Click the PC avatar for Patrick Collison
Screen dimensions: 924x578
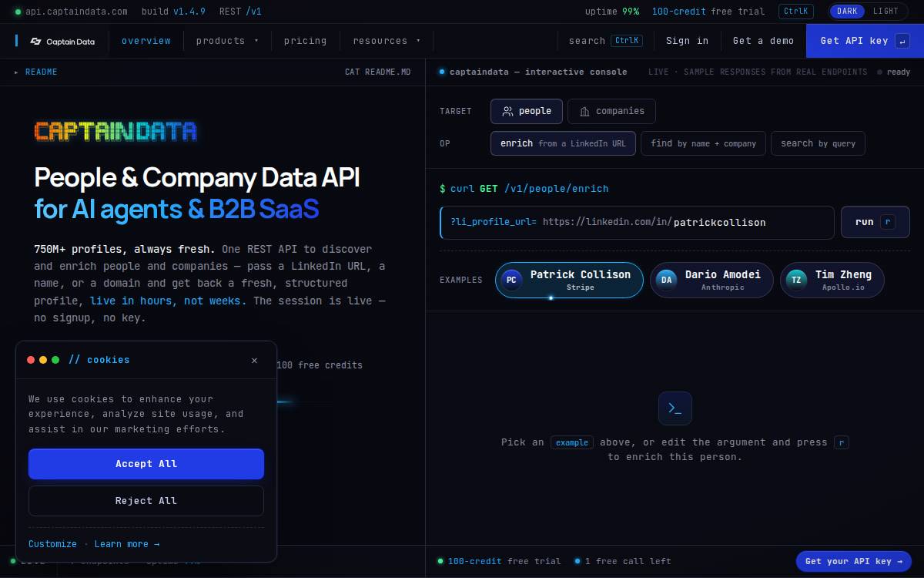tap(511, 280)
